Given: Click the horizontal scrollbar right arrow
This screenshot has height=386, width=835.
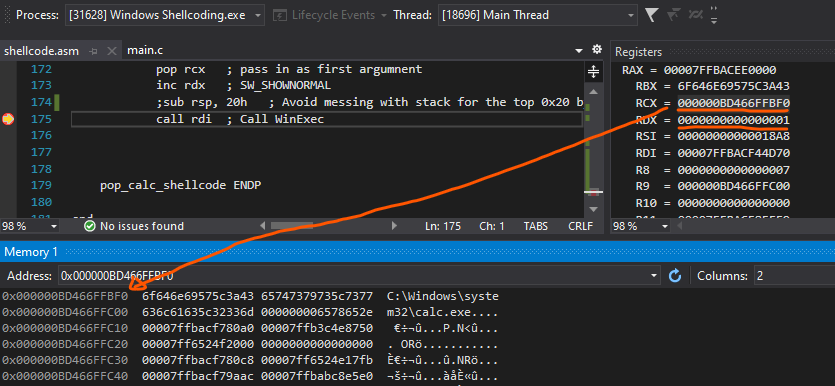Looking at the screenshot, I should click(394, 226).
